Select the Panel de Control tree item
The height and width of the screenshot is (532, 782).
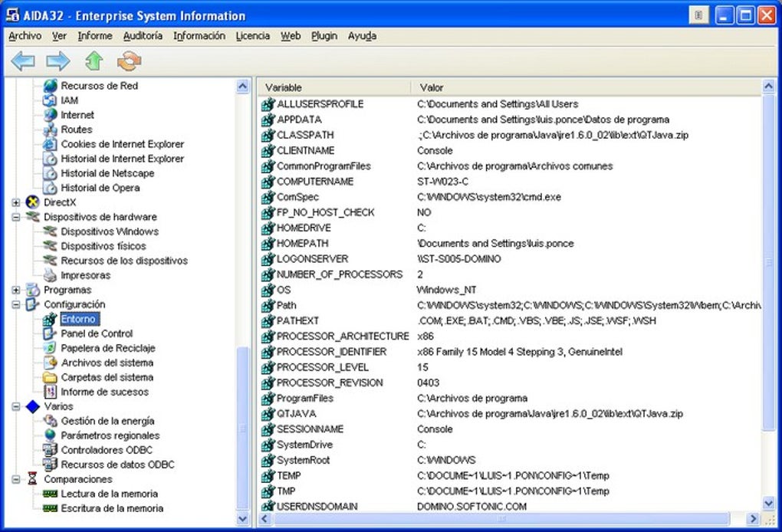coord(97,333)
